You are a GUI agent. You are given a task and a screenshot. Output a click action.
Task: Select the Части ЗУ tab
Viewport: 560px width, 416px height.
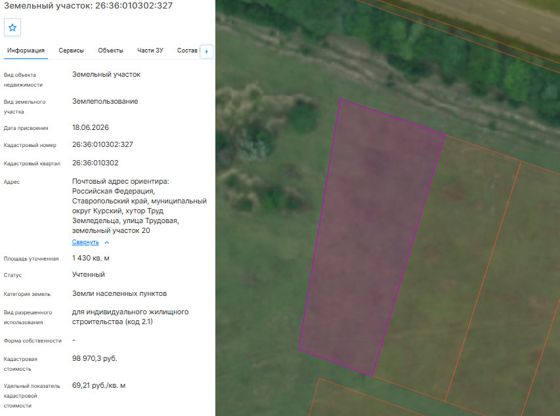[x=150, y=51]
